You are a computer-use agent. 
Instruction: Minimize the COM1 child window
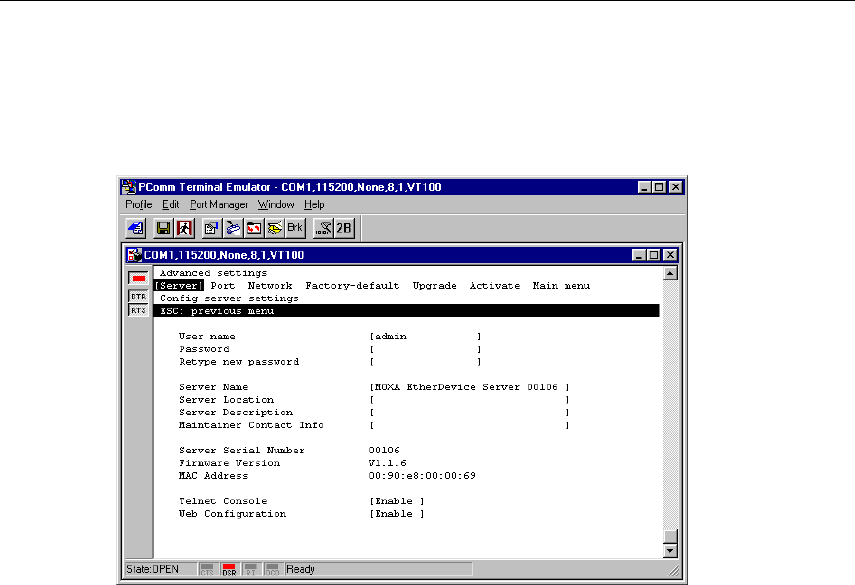639,255
